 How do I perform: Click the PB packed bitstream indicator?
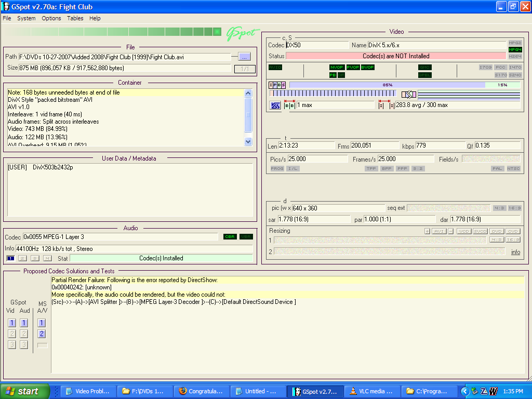coord(333,75)
